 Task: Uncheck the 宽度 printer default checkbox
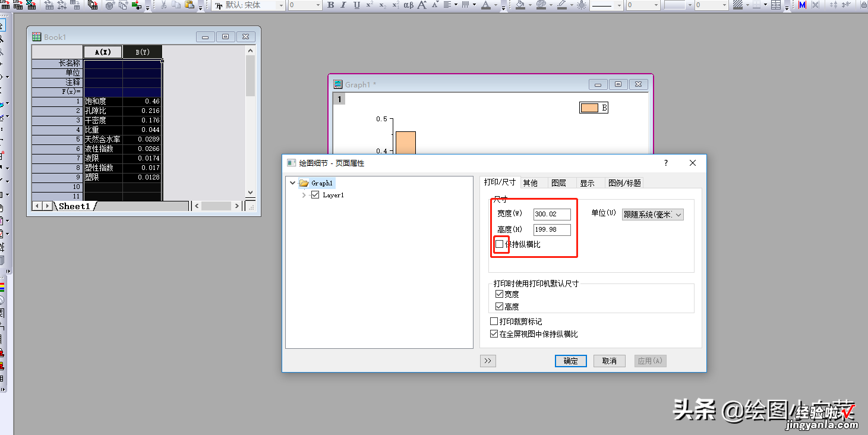pos(499,294)
